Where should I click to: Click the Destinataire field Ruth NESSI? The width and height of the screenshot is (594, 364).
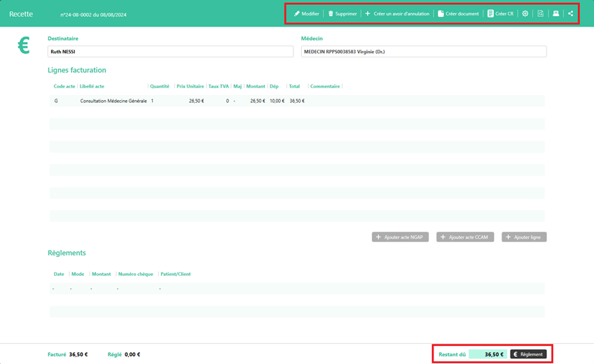pos(170,52)
